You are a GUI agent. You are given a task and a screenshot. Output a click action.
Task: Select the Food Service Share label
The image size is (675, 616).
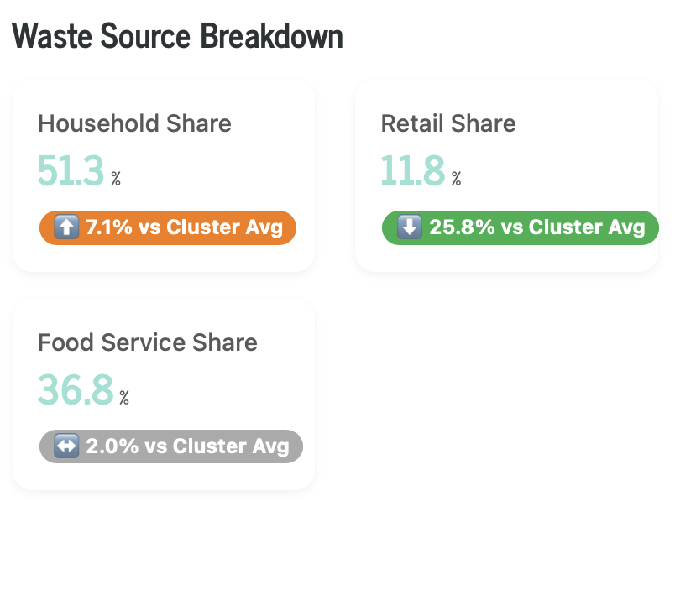[x=148, y=342]
